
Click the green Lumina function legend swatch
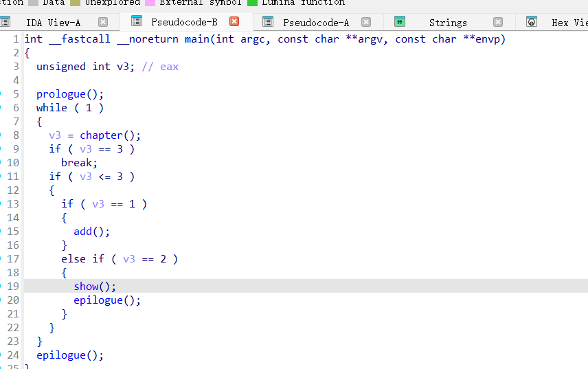point(252,3)
